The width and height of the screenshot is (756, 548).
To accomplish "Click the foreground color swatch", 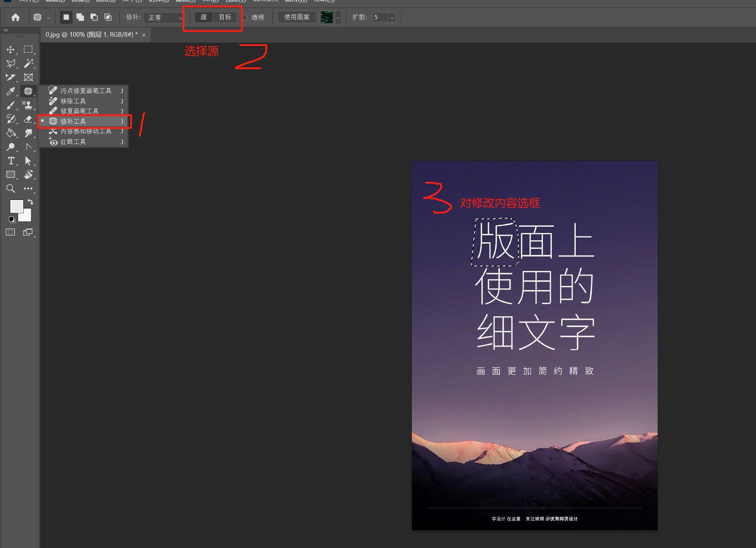I will [16, 206].
